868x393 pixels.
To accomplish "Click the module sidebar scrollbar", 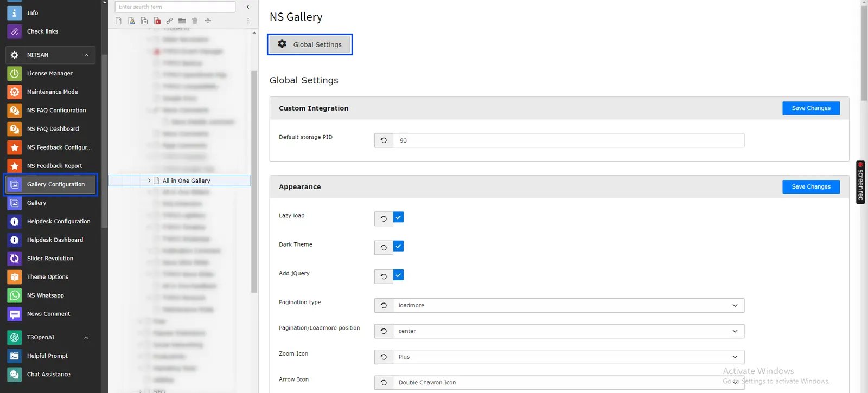I will click(105, 141).
